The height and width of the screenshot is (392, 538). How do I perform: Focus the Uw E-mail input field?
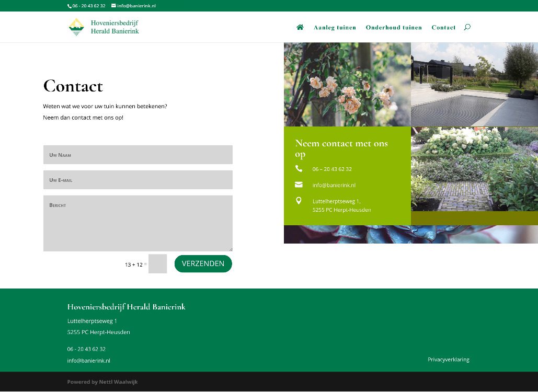click(138, 180)
